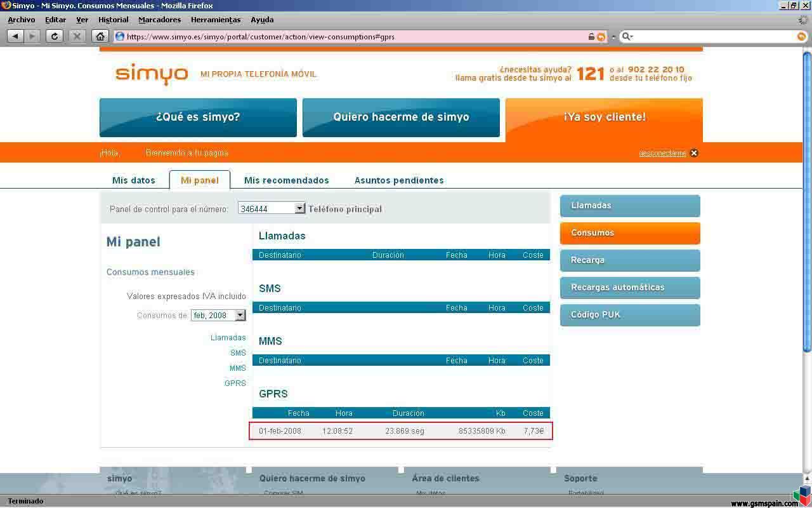Open the search engine magnifier dropdown
This screenshot has width=812, height=508.
[627, 36]
